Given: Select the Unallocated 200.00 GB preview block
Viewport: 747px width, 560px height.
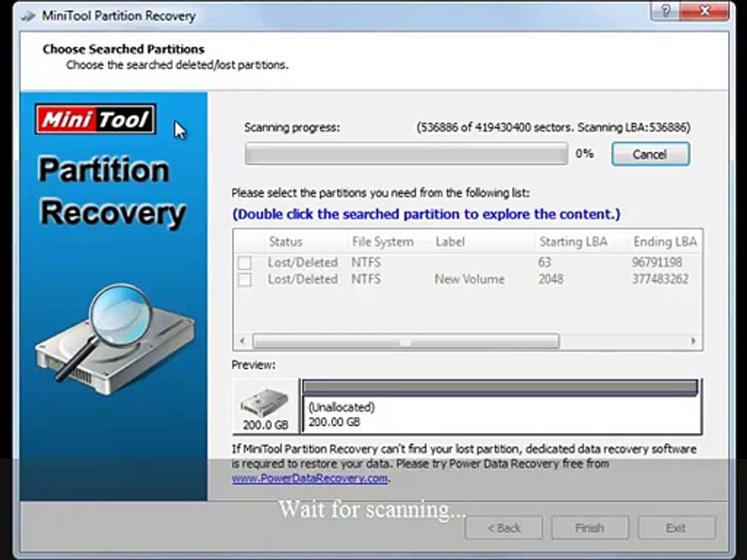Looking at the screenshot, I should click(501, 406).
